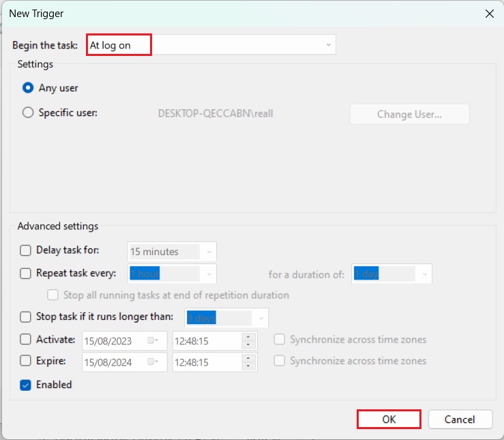Click the Expire time down spinner arrow
504x440 pixels.
(x=248, y=366)
